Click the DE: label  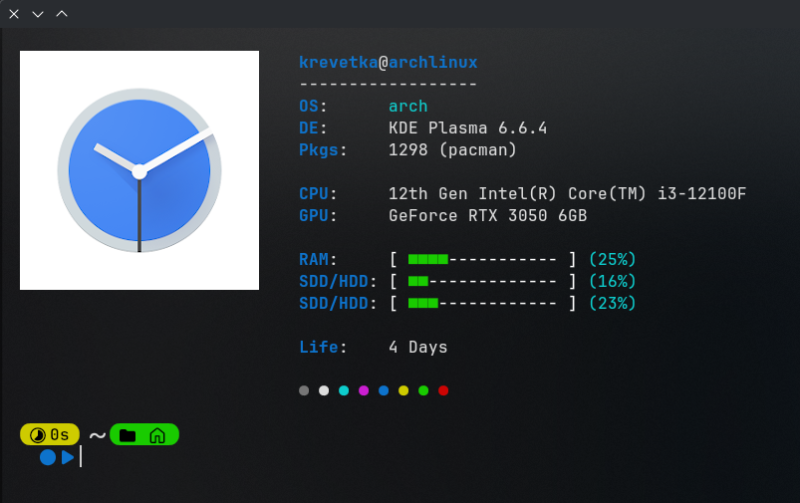313,128
